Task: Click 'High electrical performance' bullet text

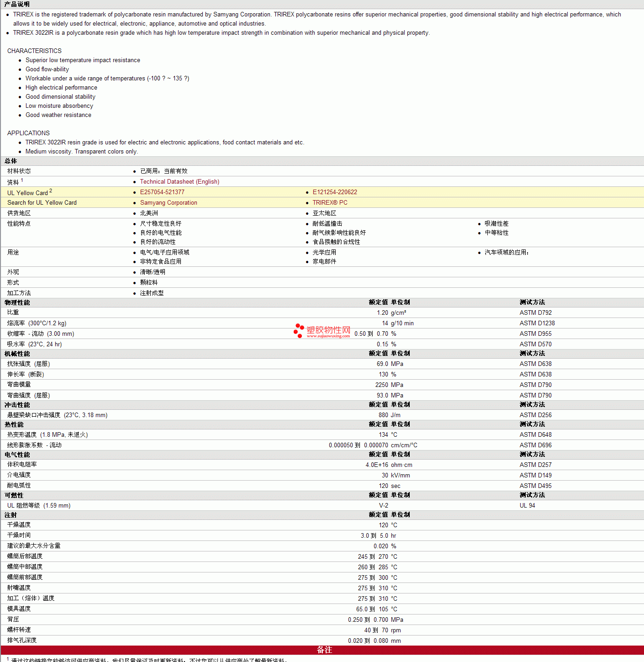Action: click(61, 88)
